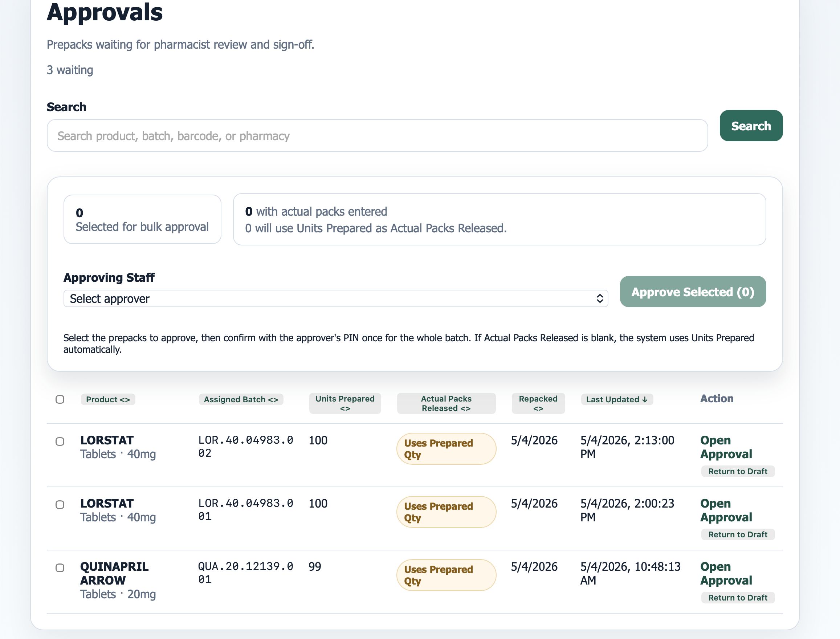Check the QUINAPRIL ARROW row checkbox
Viewport: 840px width, 639px height.
60,567
